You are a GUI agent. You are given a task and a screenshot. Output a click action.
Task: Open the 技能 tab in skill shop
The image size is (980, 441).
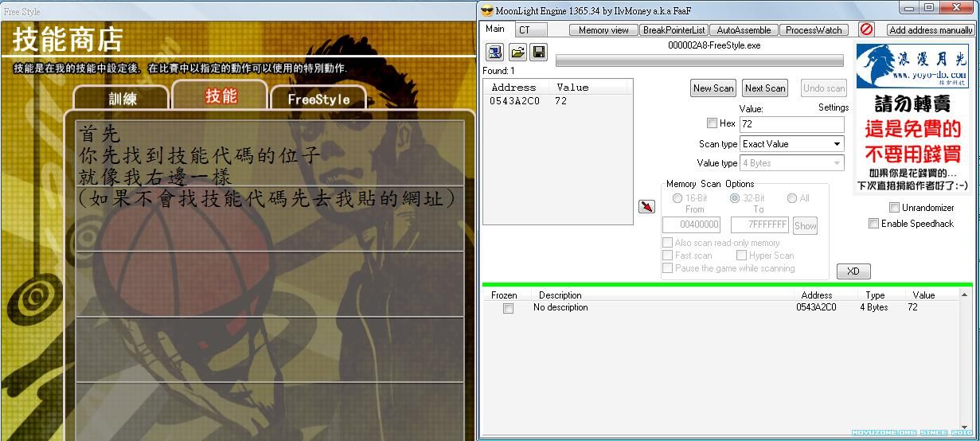(221, 96)
